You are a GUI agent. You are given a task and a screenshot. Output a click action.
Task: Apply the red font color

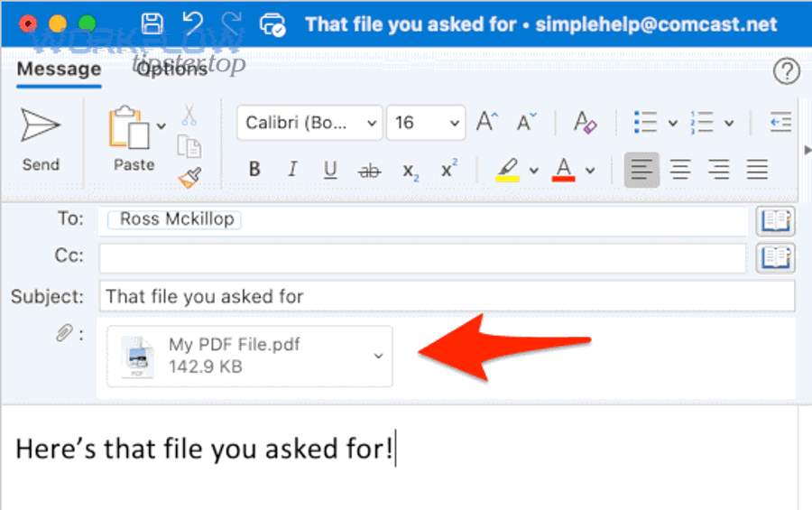(563, 170)
